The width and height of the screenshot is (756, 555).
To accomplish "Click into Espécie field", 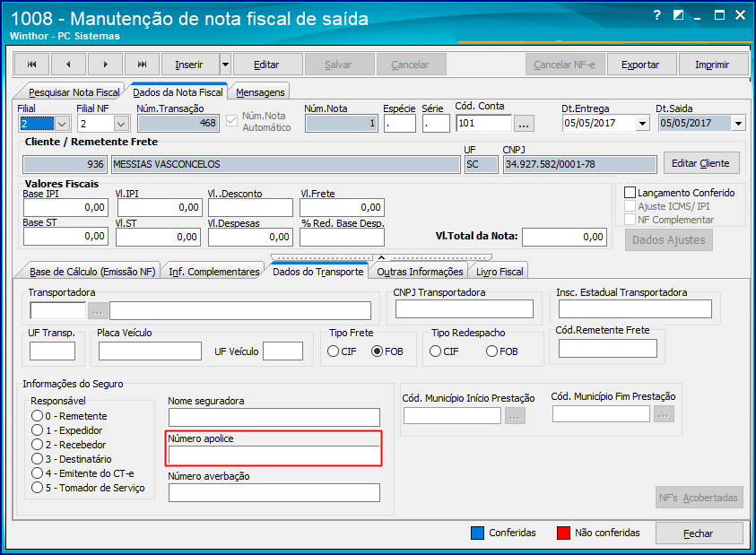I will pos(400,124).
